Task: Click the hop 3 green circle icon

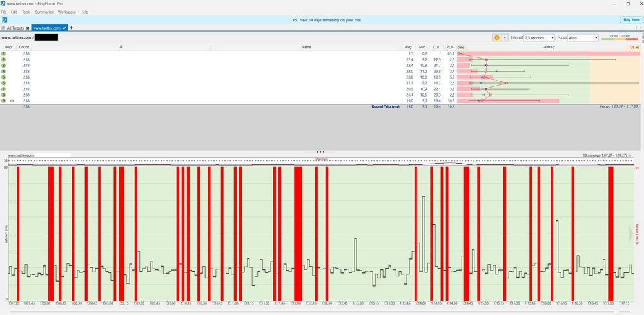Action: tap(4, 65)
